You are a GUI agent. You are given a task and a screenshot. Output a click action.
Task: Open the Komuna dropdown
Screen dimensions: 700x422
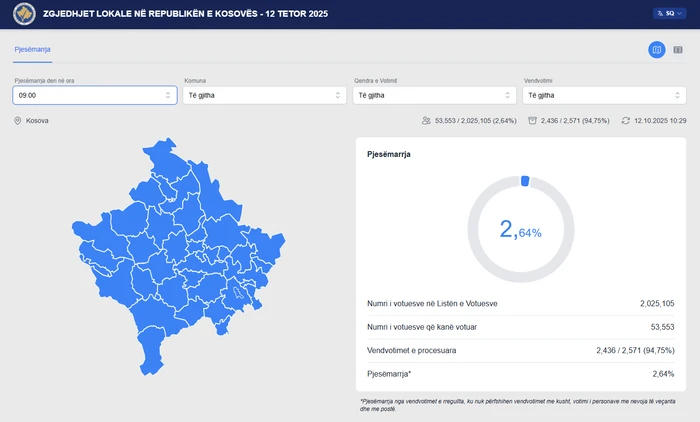[262, 95]
